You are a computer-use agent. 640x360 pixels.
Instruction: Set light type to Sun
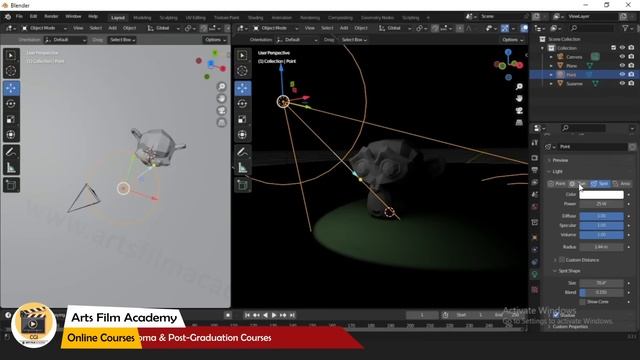click(x=578, y=184)
